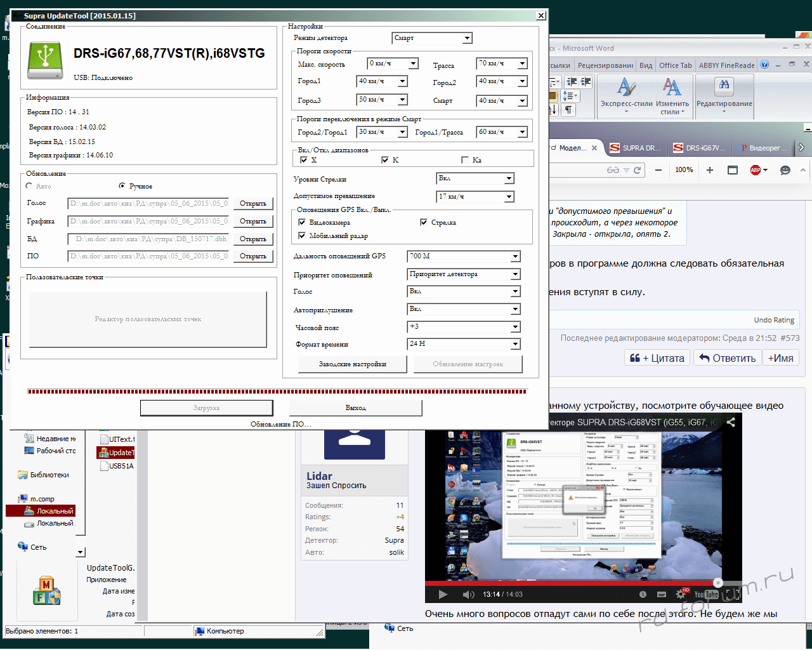The image size is (812, 650).
Task: Open ABBYY FineReader ribbon tab
Action: [726, 65]
